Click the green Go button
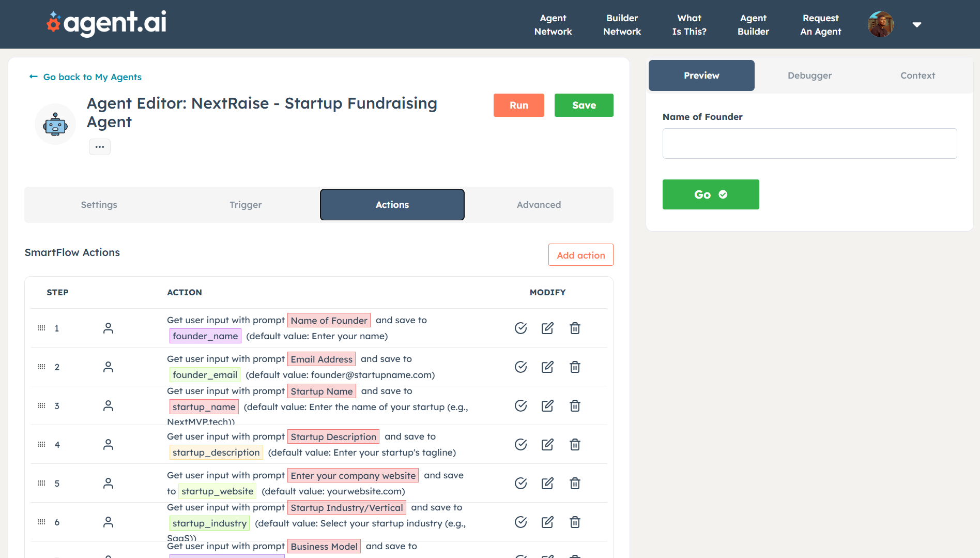The width and height of the screenshot is (980, 558). point(711,194)
